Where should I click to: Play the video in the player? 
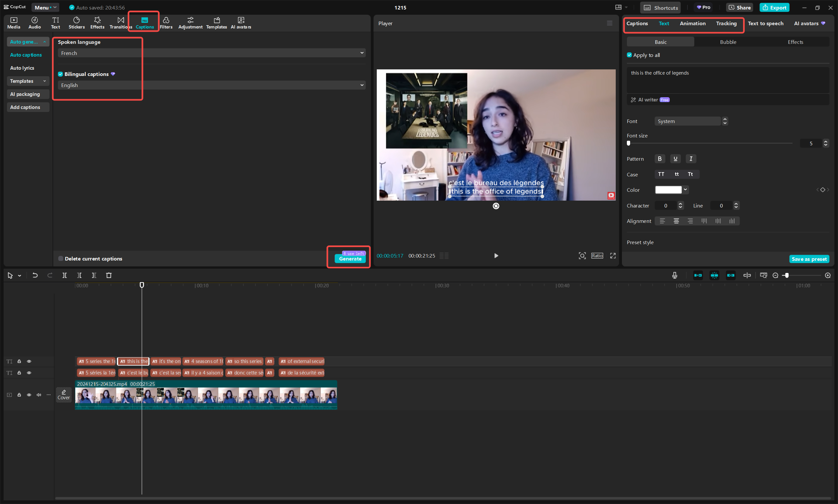[496, 256]
